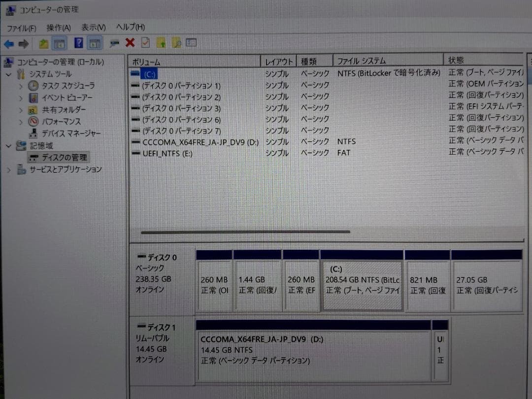This screenshot has height=399, width=532.
Task: Collapse the 記憶域 tree node
Action: pos(9,146)
